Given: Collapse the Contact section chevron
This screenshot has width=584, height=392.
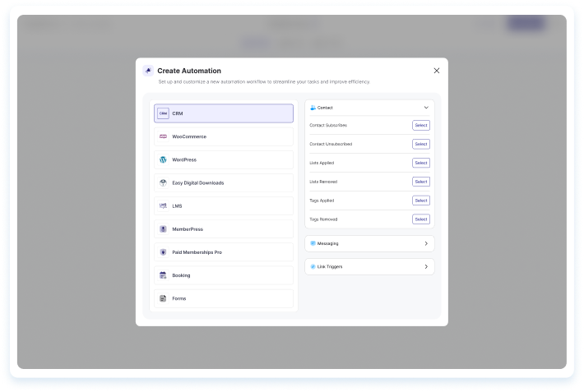Looking at the screenshot, I should (x=426, y=108).
